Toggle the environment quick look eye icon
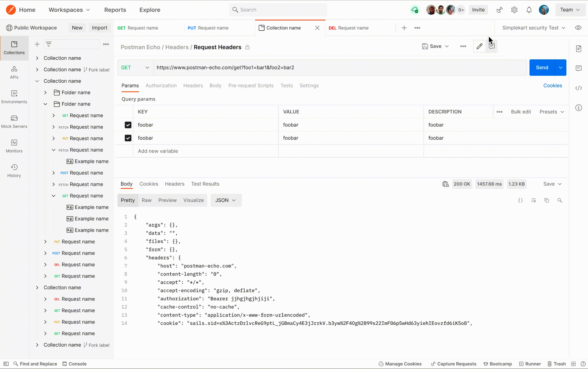This screenshot has height=369, width=588. pos(578,28)
